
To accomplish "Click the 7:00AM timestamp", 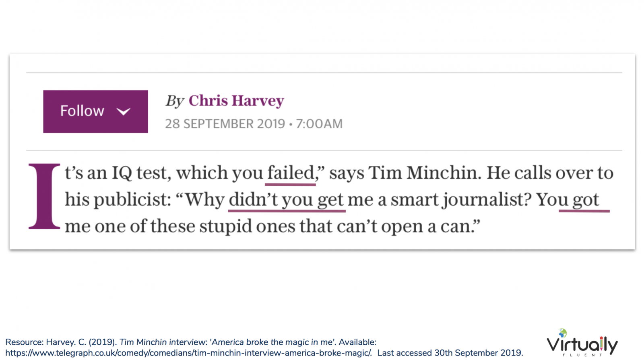I will pos(319,124).
